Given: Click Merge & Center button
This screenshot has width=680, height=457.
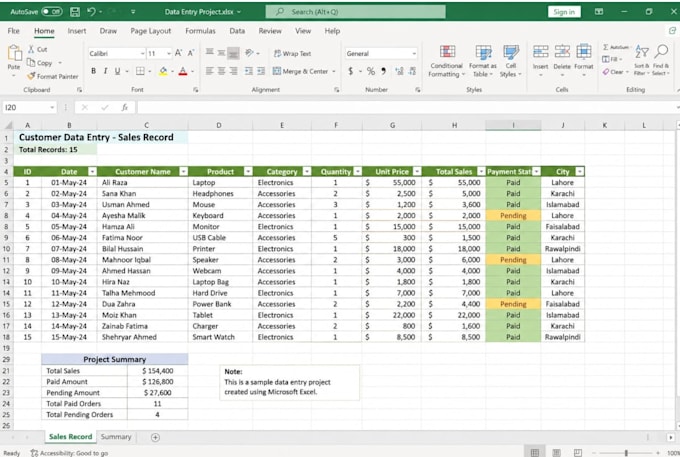Looking at the screenshot, I should pos(300,71).
